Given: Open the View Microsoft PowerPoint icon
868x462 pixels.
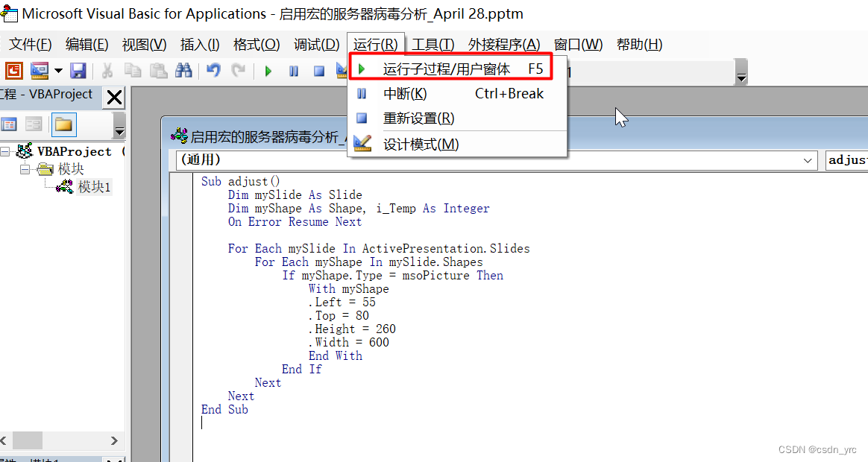Looking at the screenshot, I should coord(13,70).
